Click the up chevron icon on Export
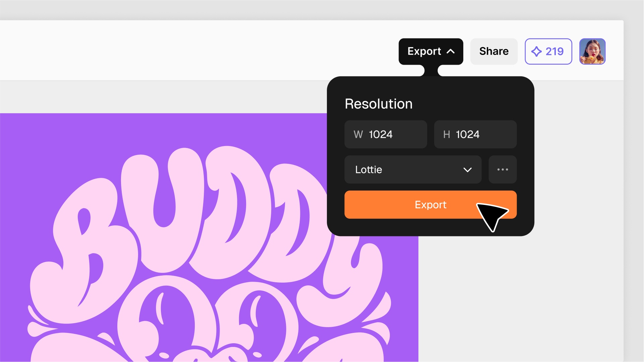The image size is (644, 362). click(x=451, y=51)
